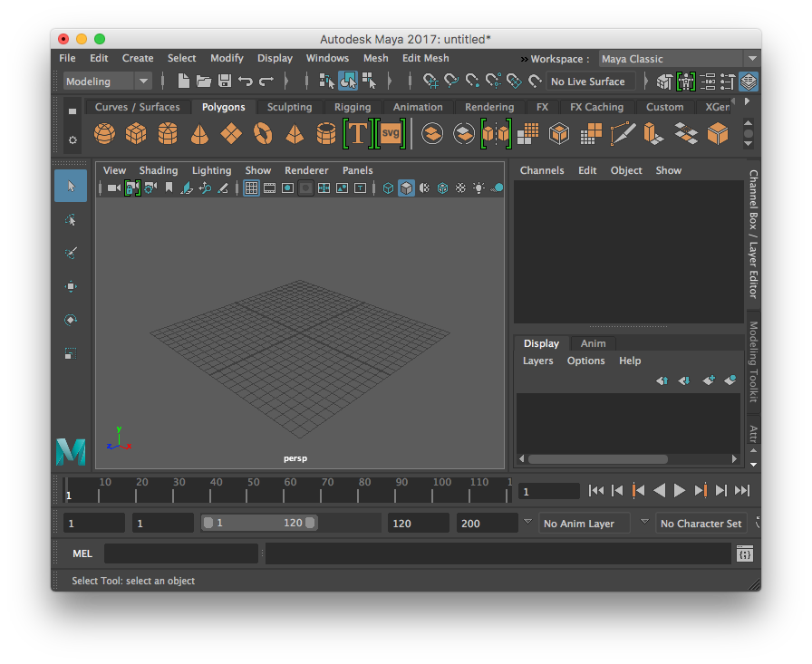Open the Create menu

138,58
